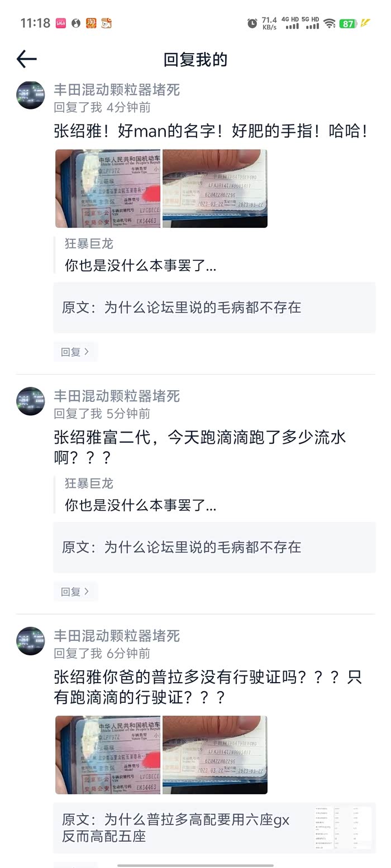This screenshot has height=868, width=391.
Task: Tap 回复 button under first comment
Action: click(x=75, y=352)
